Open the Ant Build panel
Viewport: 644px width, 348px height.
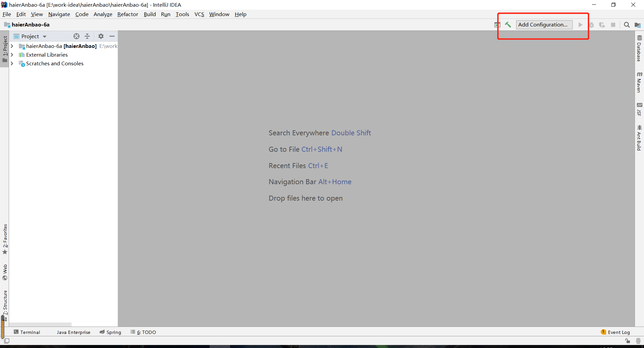click(640, 137)
